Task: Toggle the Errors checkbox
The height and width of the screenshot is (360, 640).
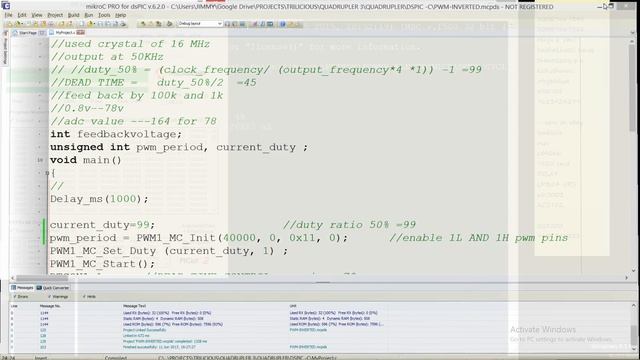Action: point(20,297)
